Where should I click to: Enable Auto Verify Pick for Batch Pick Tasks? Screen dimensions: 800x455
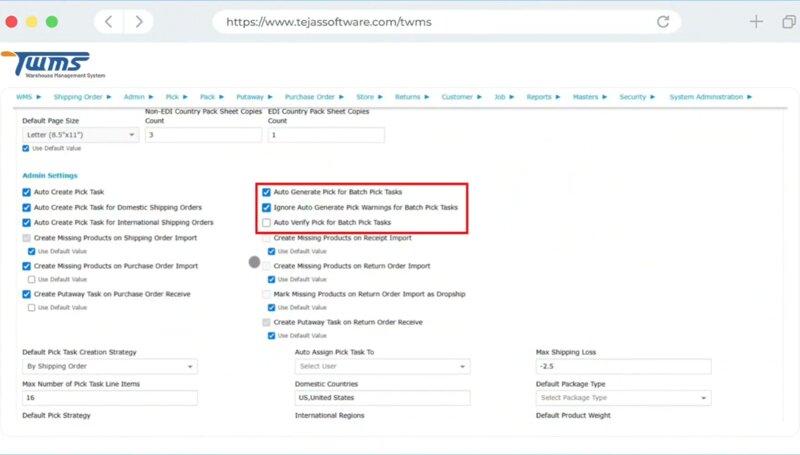click(267, 222)
